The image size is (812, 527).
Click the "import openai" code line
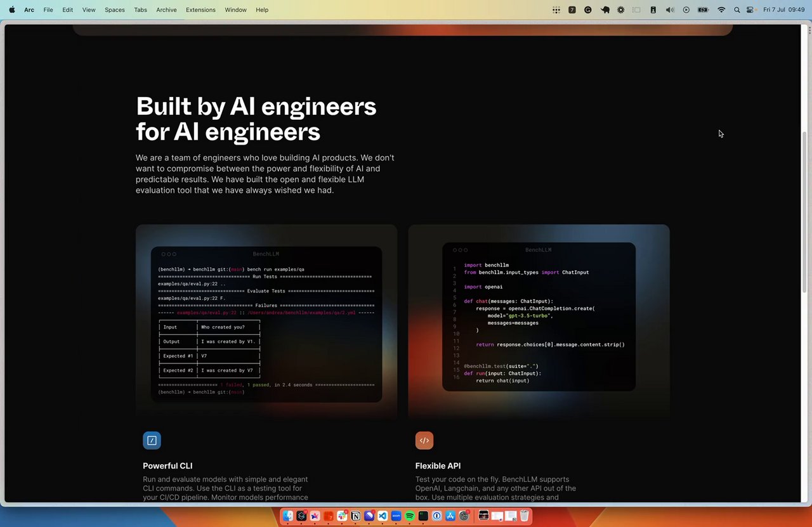(x=483, y=287)
